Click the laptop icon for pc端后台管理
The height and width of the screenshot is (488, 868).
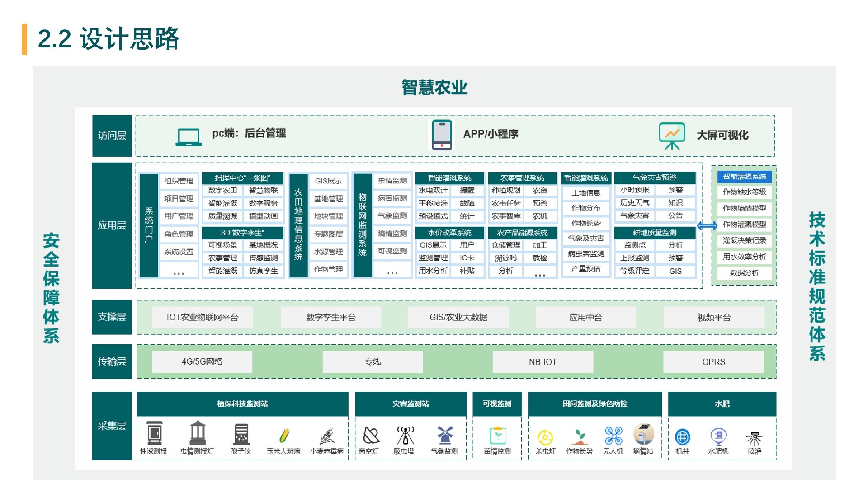click(x=188, y=137)
